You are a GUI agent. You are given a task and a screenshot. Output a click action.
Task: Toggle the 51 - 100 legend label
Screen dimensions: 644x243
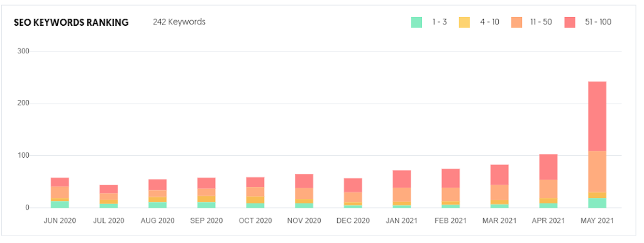point(598,22)
